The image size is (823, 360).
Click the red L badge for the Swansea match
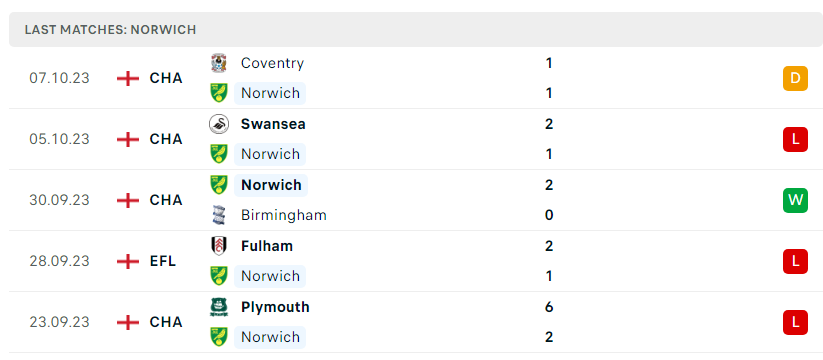795,139
